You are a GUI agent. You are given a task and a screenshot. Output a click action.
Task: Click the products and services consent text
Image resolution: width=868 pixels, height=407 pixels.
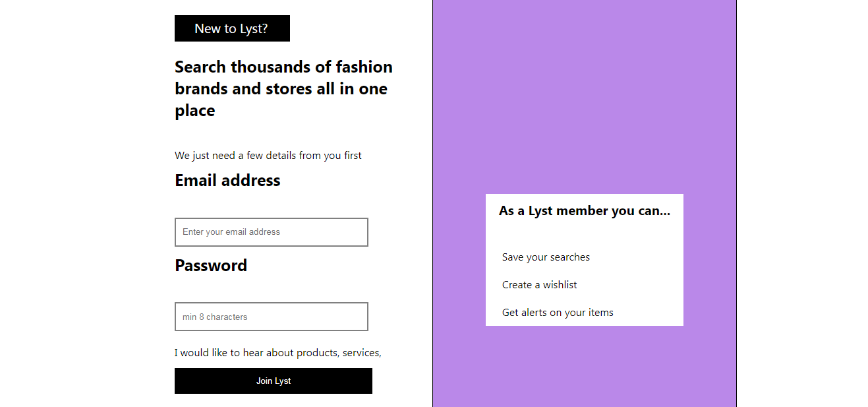[x=277, y=352]
